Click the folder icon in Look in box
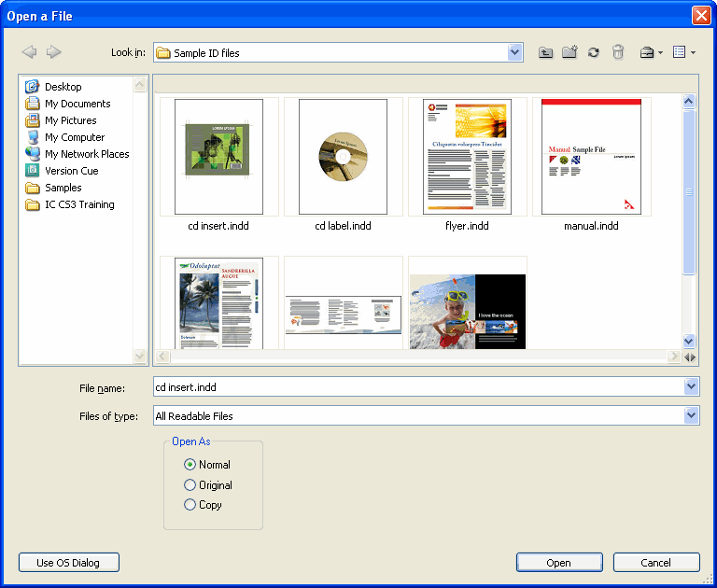The height and width of the screenshot is (588, 717). pyautogui.click(x=163, y=53)
